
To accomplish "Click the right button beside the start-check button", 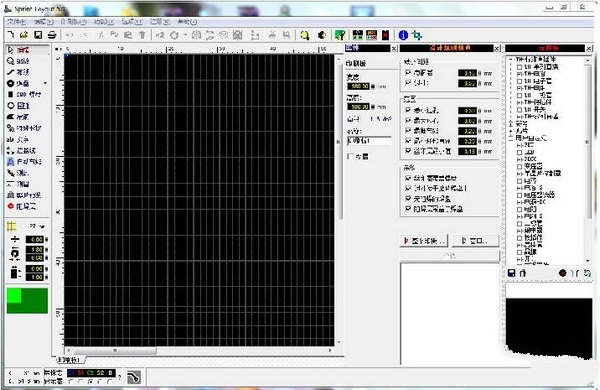I will click(475, 241).
